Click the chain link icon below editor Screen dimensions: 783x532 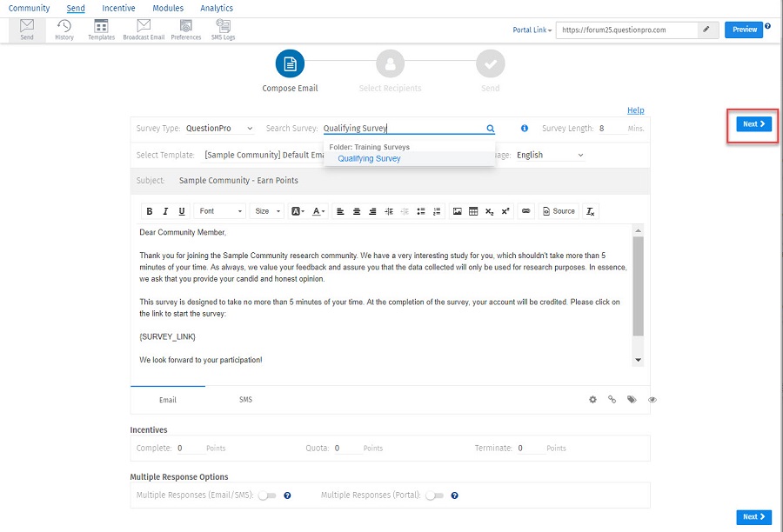(612, 400)
